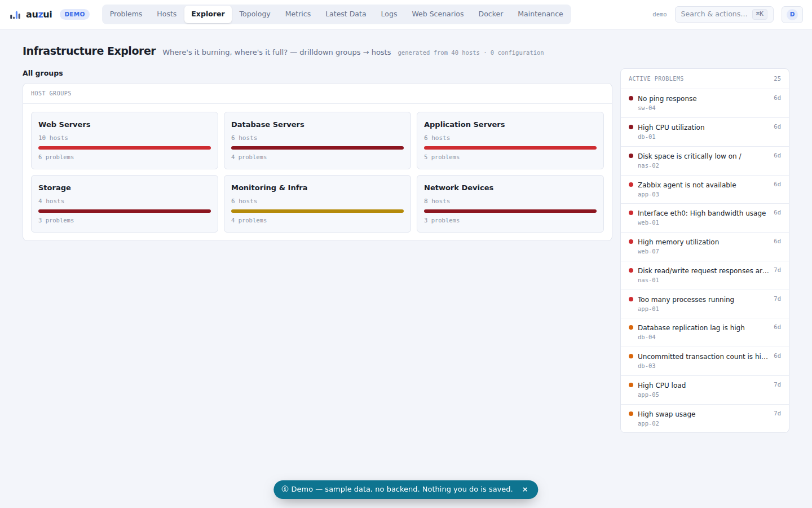This screenshot has width=812, height=508.
Task: Click the info icon in demo banner
Action: pyautogui.click(x=285, y=489)
